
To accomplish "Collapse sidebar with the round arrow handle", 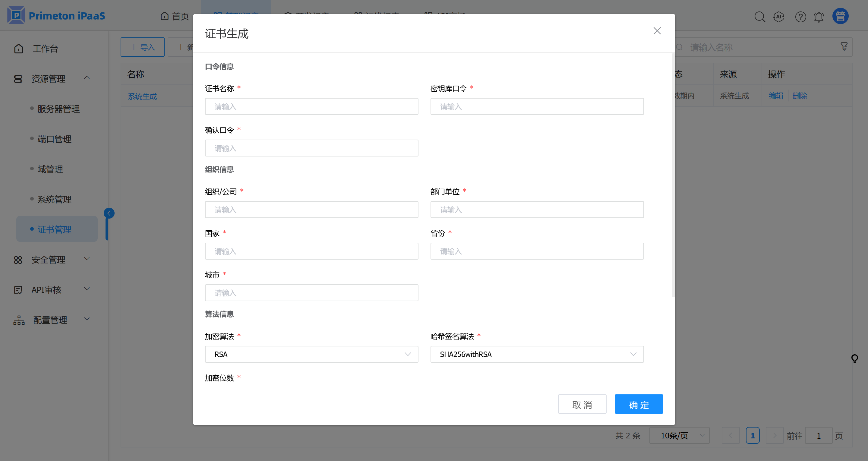I will (x=109, y=213).
